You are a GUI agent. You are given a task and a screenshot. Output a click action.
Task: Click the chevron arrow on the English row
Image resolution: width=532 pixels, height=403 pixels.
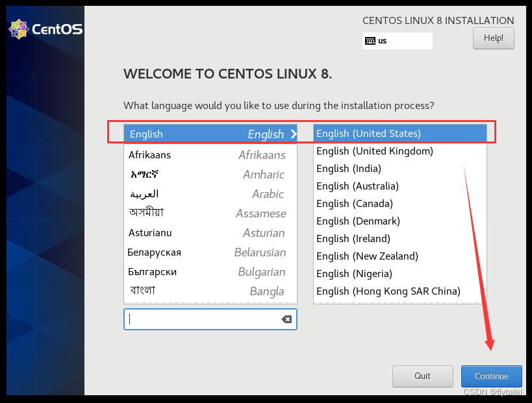[294, 134]
